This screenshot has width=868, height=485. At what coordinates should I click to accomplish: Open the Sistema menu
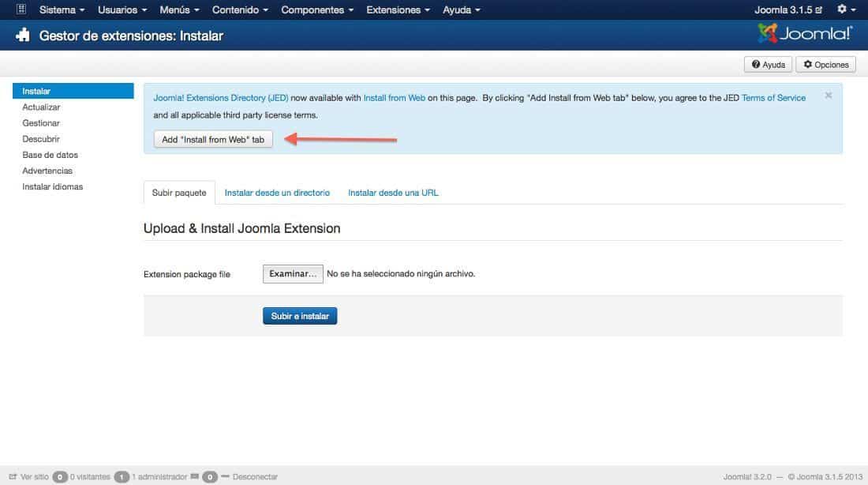click(x=62, y=10)
